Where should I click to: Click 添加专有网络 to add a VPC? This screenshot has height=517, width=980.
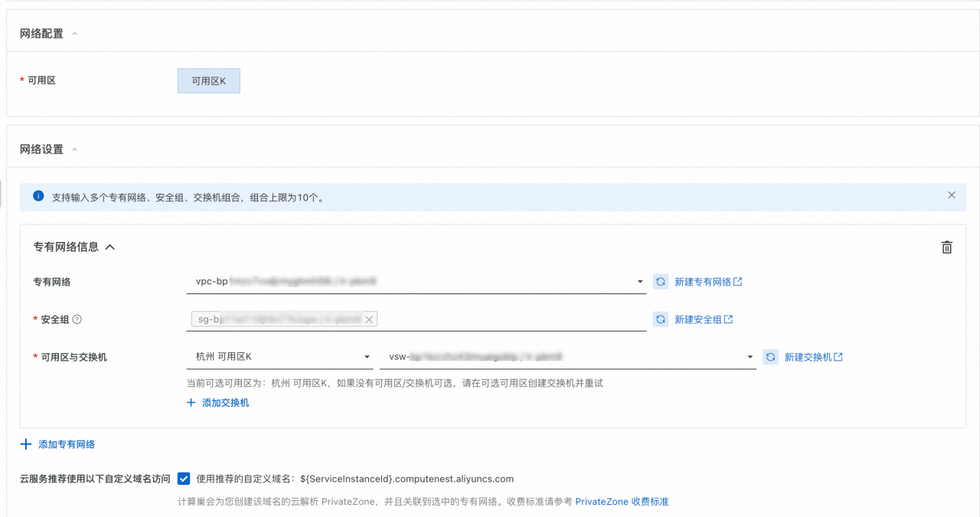tap(59, 443)
